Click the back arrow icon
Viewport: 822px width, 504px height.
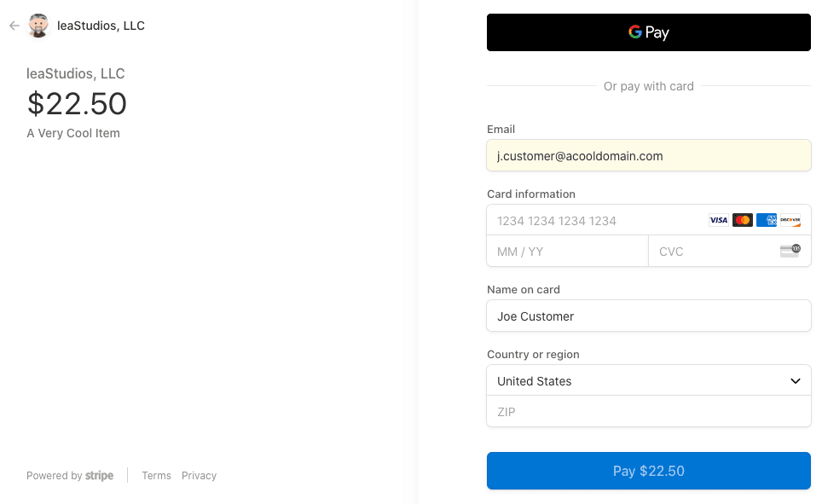14,26
